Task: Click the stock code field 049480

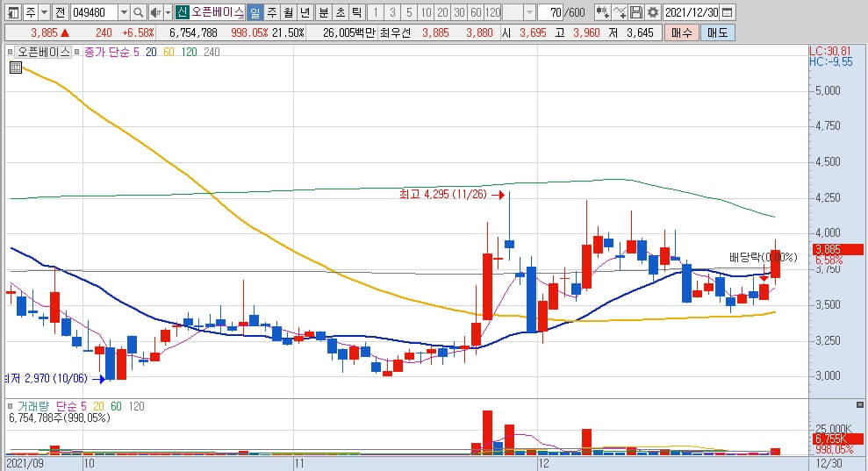Action: 94,12
